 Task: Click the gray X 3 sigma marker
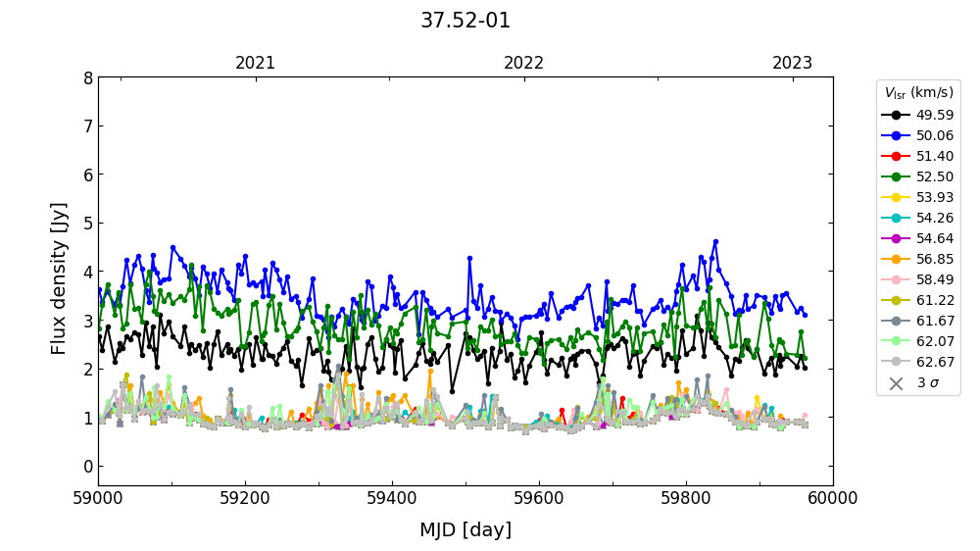click(896, 382)
